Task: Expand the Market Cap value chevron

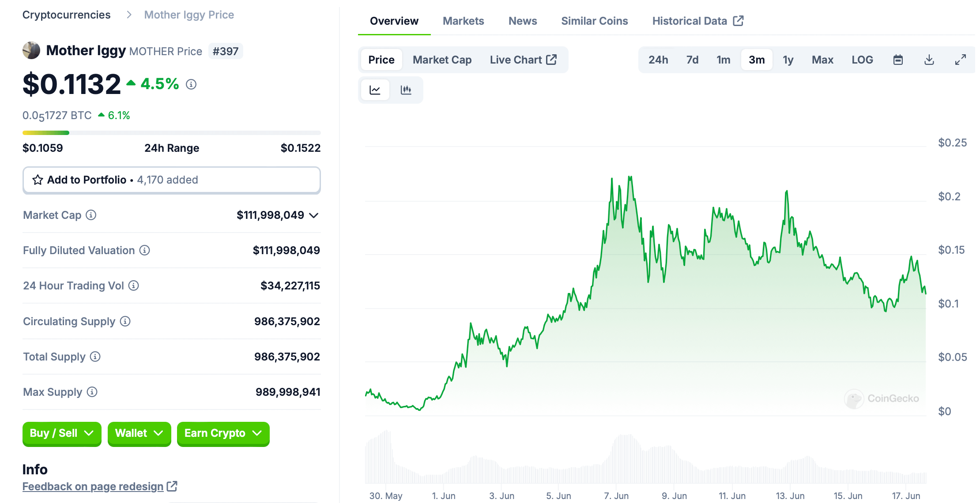Action: [314, 215]
